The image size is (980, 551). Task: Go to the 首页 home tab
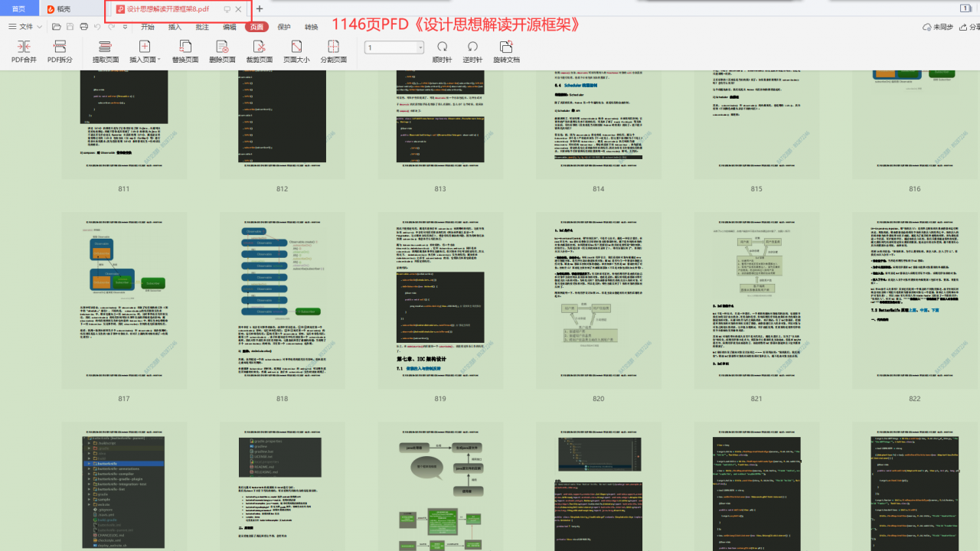[x=19, y=9]
